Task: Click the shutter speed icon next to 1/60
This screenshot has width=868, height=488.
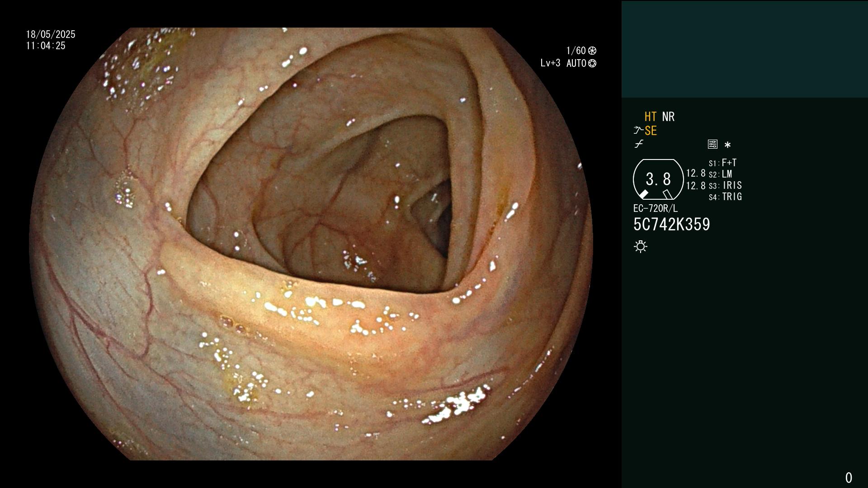Action: [x=592, y=51]
